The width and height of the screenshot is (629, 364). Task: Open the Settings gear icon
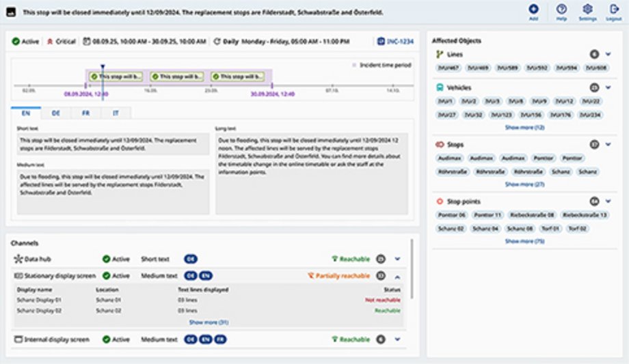[x=587, y=9]
